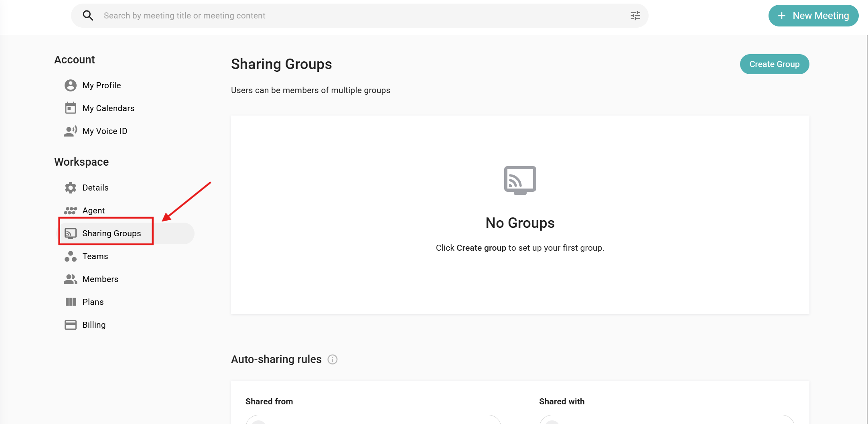Click the Agent group icon

(71, 211)
